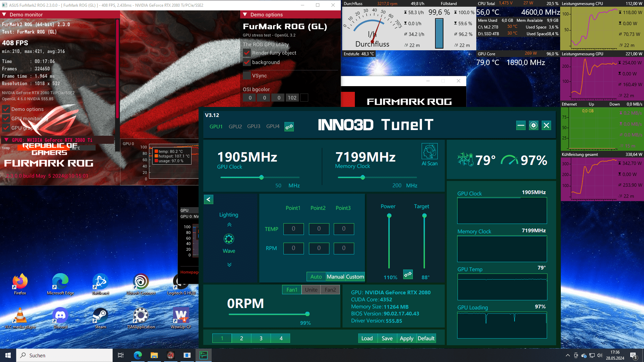Click the lighting previous effect up chevron
This screenshot has width=644, height=362.
(x=229, y=225)
